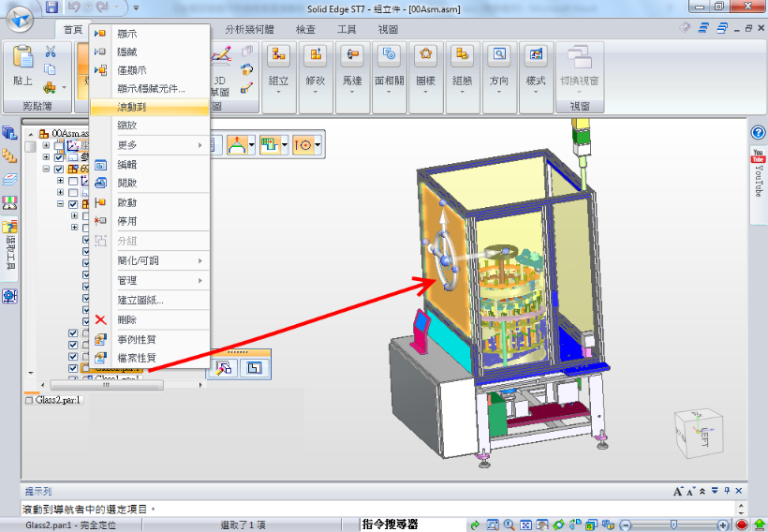This screenshot has width=768, height=532.
Task: Switch to the 檢查 (Inspect) ribbon tab
Action: tap(305, 29)
